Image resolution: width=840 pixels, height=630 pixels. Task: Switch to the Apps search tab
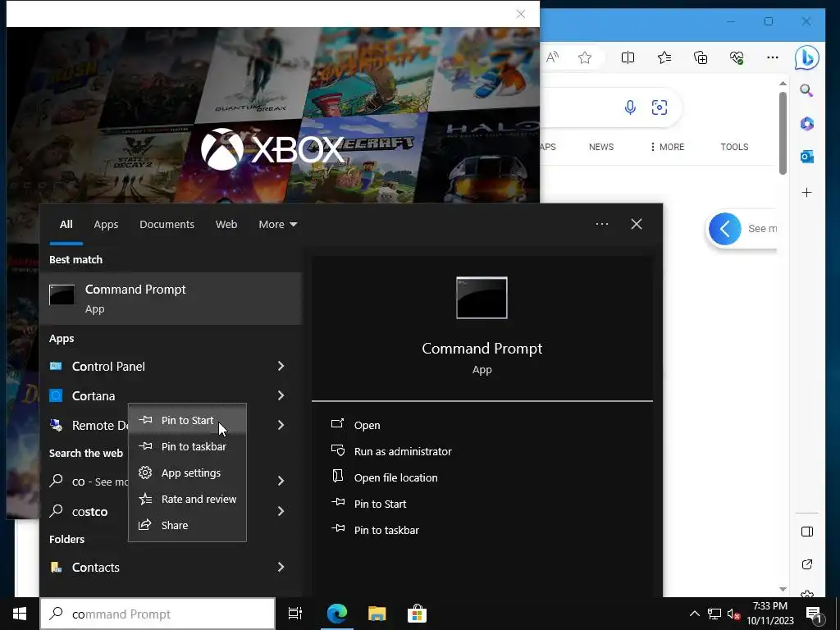pyautogui.click(x=106, y=225)
